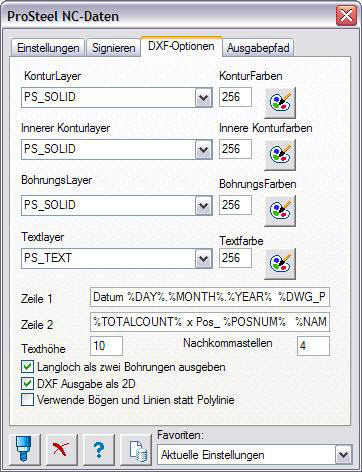The width and height of the screenshot is (362, 472).
Task: Open the Signieren tab
Action: pos(113,48)
